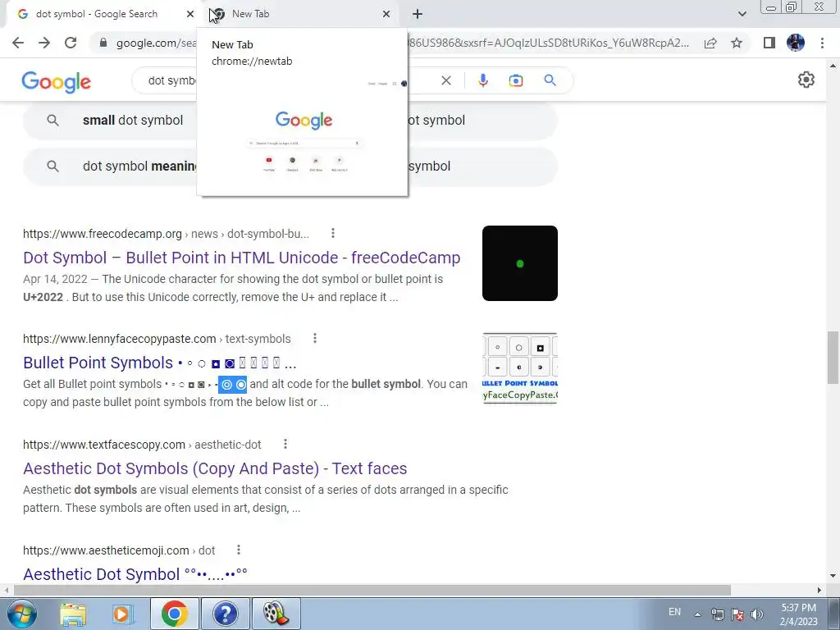The image size is (840, 630).
Task: Open the 'Aesthetic Dot Symbol' aestheticemoji result
Action: pyautogui.click(x=135, y=573)
